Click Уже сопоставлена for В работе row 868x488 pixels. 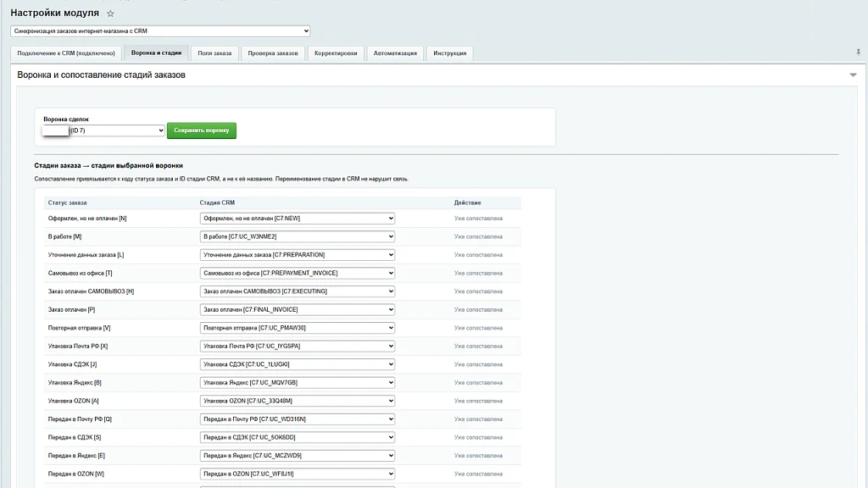478,237
